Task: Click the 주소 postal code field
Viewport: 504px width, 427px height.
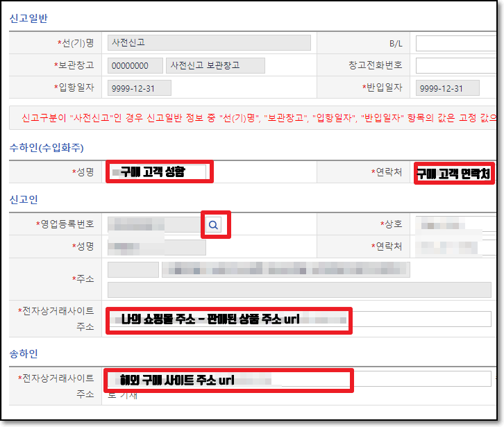Action: (x=133, y=269)
